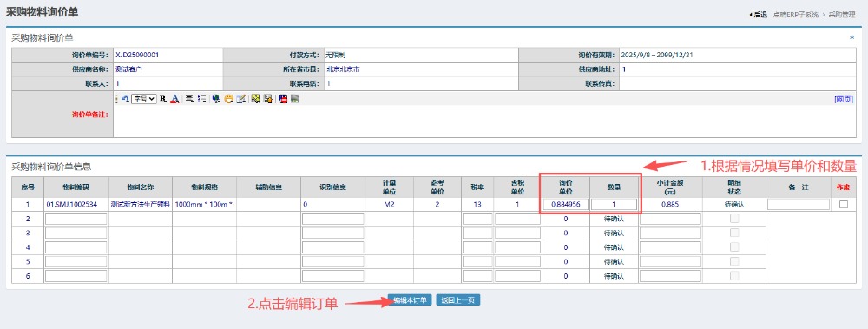Click the 明细状态 checkbox in row 2
Viewport: 868px width, 329px height.
click(734, 218)
